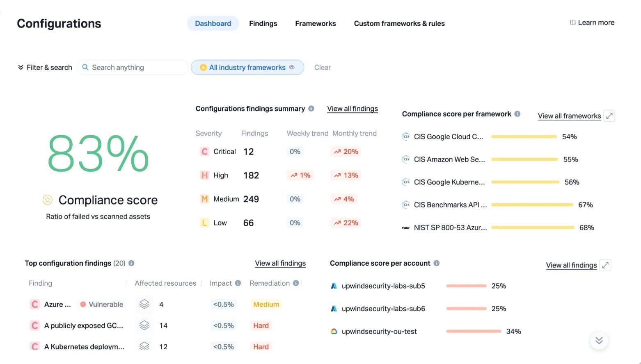
Task: Open NIST SP 800-53 Azur... framework row
Action: tap(498, 227)
